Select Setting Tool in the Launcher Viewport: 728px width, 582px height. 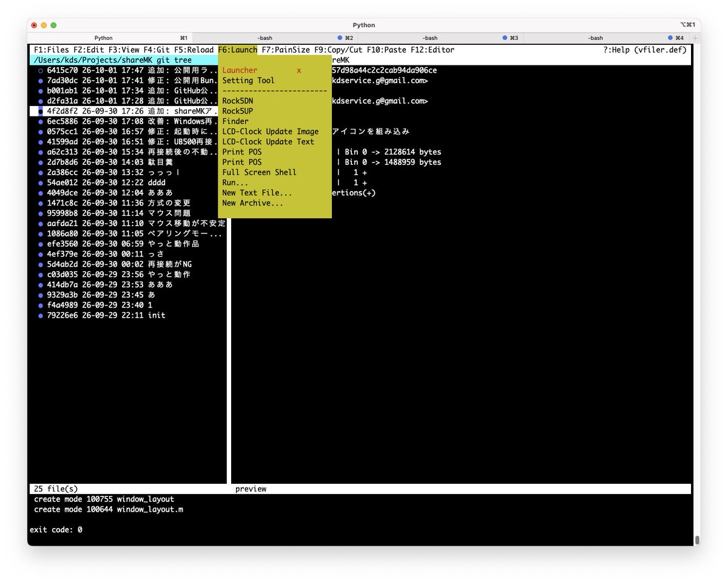(x=248, y=81)
